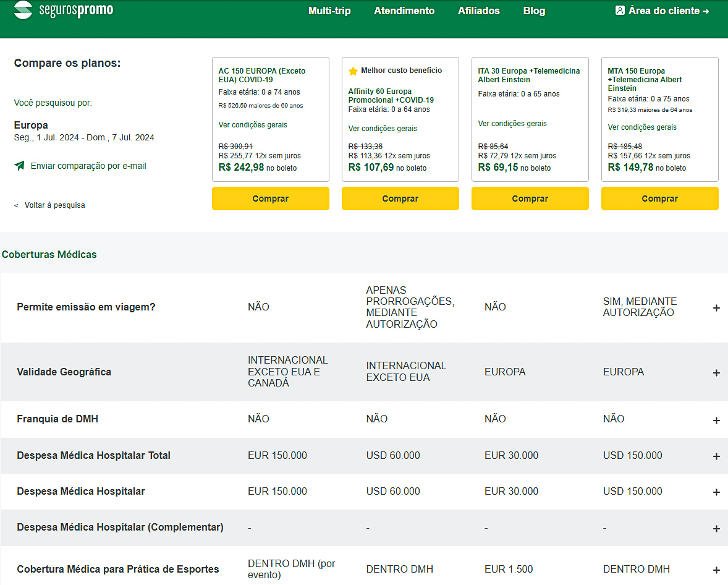728x585 pixels.
Task: Click the R$ 72,79 12x sem juros text
Action: 517,156
